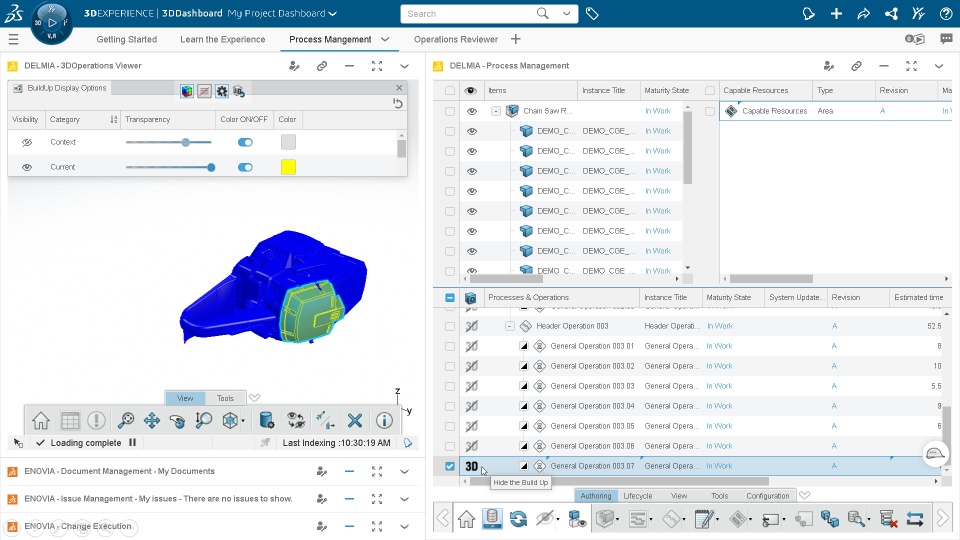Image resolution: width=960 pixels, height=540 pixels.
Task: Open the yellow Current color swatch
Action: pos(288,167)
